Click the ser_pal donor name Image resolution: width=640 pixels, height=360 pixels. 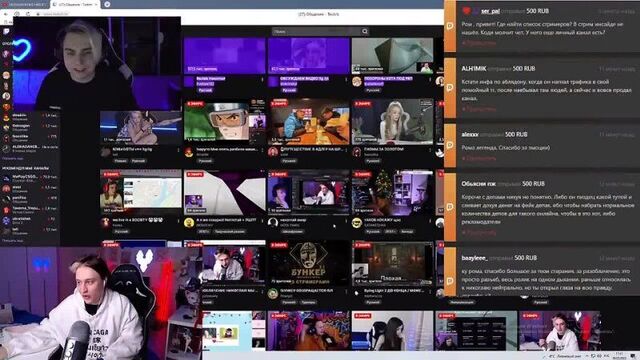pos(490,11)
